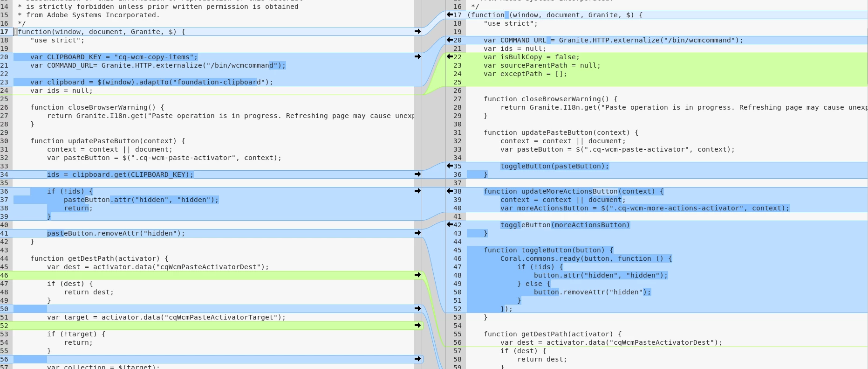Click 'if (!target) {' line in left pane
Viewport: 868px width, 369px height.
tap(76, 334)
